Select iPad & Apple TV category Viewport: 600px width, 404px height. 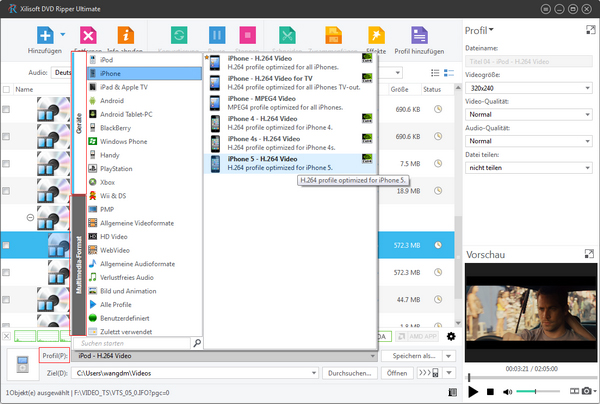(x=145, y=87)
